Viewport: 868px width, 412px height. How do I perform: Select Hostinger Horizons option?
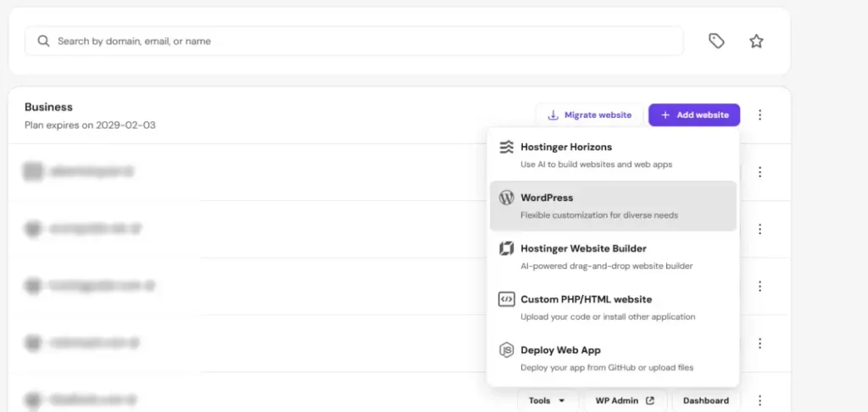pos(613,155)
